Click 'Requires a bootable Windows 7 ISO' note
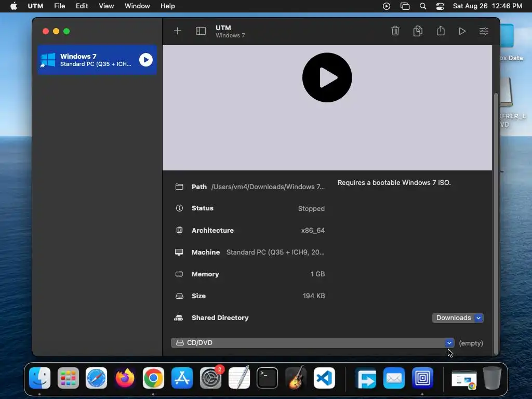The image size is (532, 399). pyautogui.click(x=394, y=182)
